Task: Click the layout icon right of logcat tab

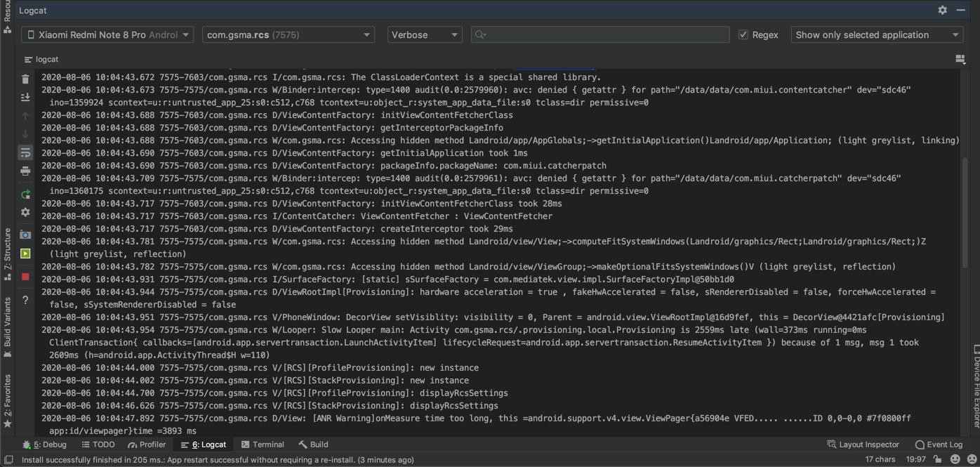Action: click(960, 60)
